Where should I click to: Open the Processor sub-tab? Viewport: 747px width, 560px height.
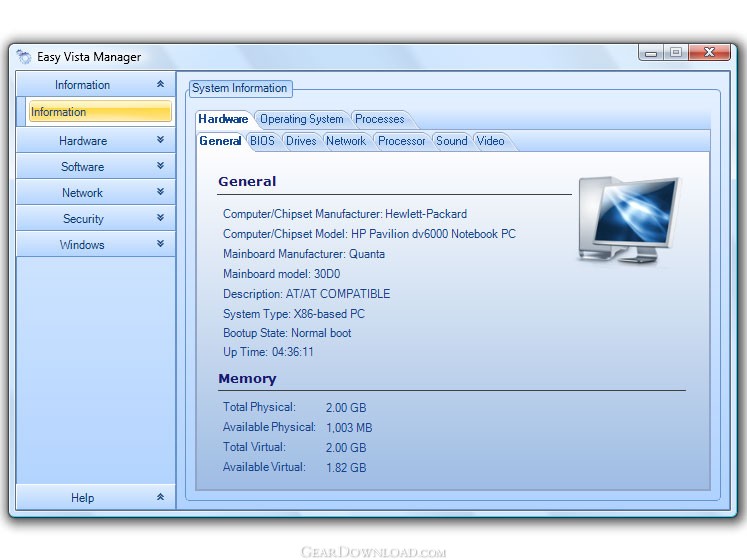[402, 141]
